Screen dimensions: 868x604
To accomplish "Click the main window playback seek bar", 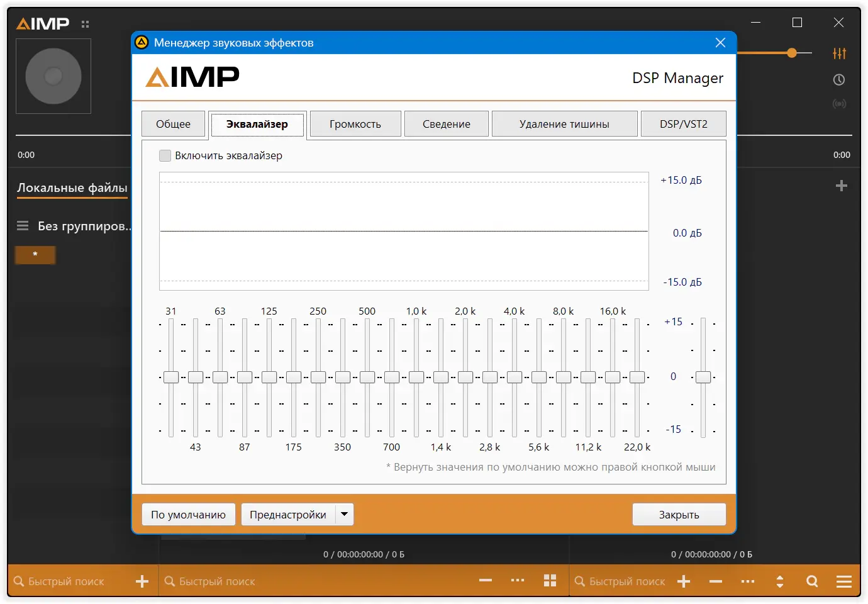I will click(434, 135).
